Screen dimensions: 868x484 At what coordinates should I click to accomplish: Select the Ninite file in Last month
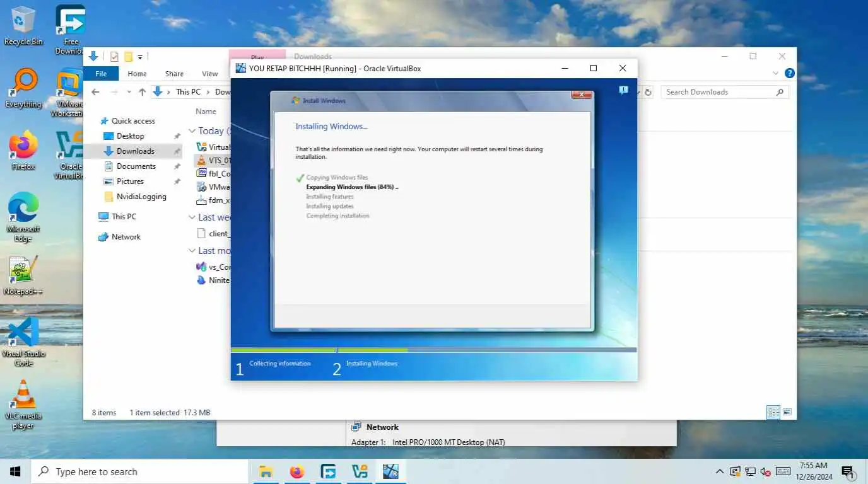[x=213, y=280]
